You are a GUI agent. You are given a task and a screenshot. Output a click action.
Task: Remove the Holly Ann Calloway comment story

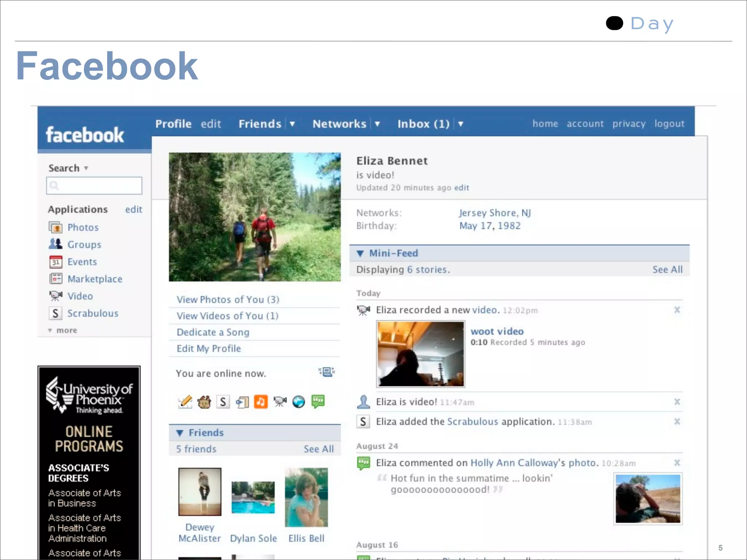pyautogui.click(x=677, y=463)
